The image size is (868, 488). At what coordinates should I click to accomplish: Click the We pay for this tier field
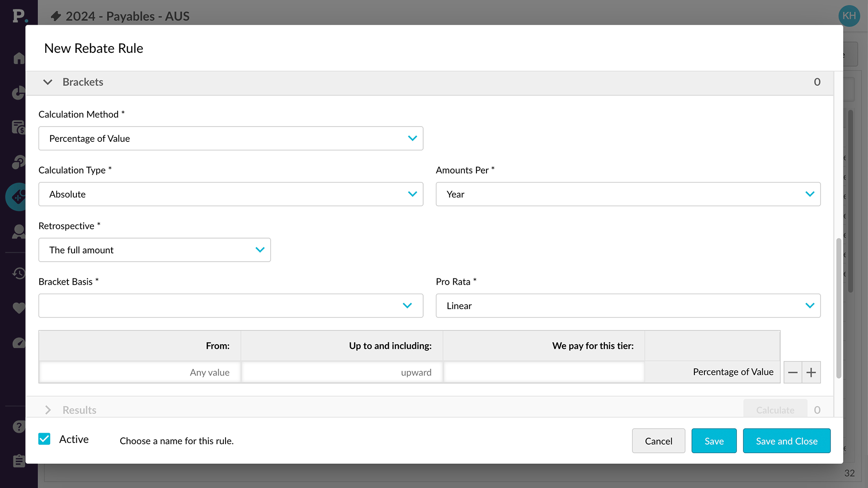point(543,372)
